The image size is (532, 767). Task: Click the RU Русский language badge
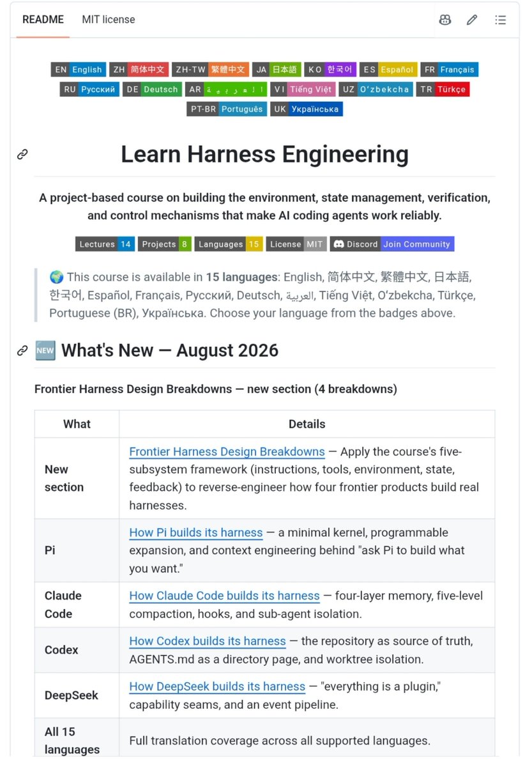click(90, 89)
